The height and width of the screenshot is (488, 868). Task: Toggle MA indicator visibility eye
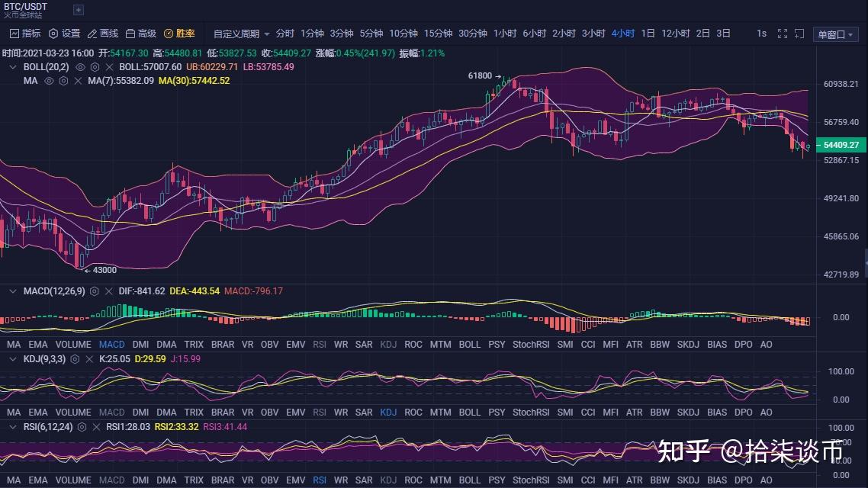(49, 81)
